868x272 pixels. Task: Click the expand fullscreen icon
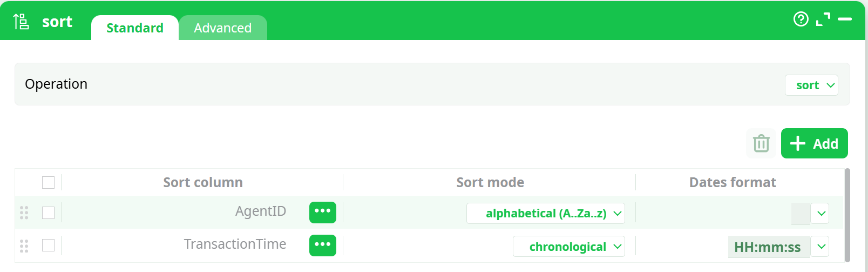coord(823,19)
